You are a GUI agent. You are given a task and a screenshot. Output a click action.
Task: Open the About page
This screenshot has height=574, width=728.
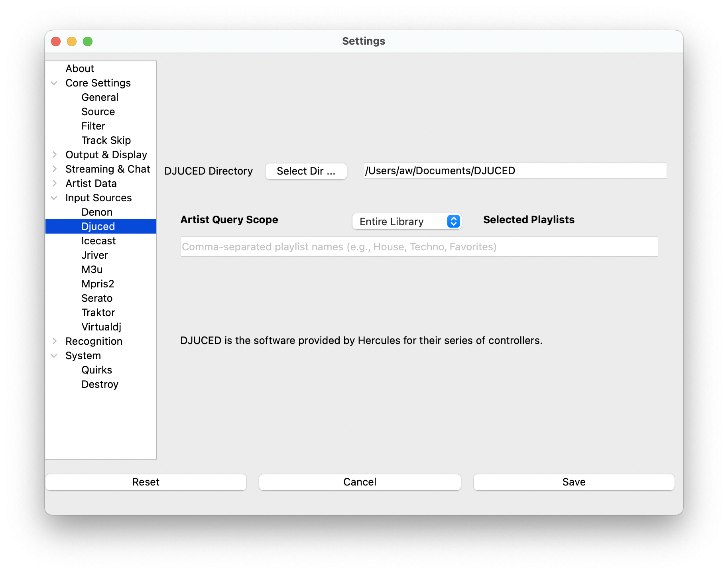80,68
